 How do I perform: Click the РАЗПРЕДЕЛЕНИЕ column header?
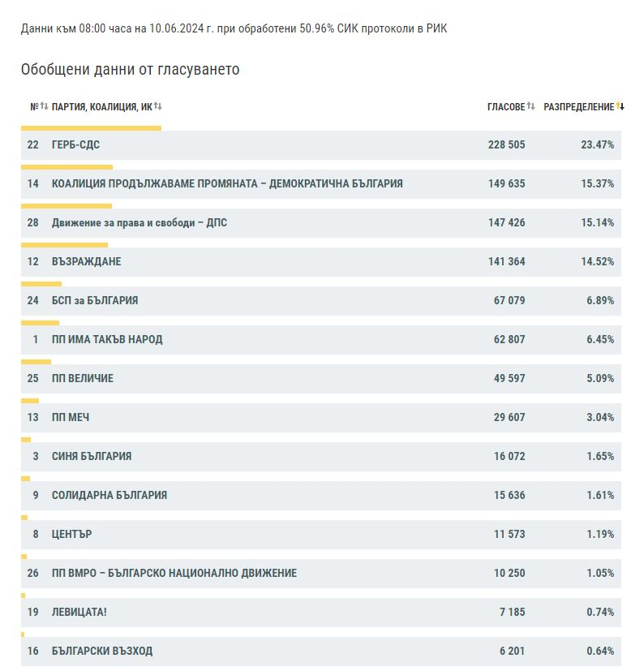[x=579, y=107]
